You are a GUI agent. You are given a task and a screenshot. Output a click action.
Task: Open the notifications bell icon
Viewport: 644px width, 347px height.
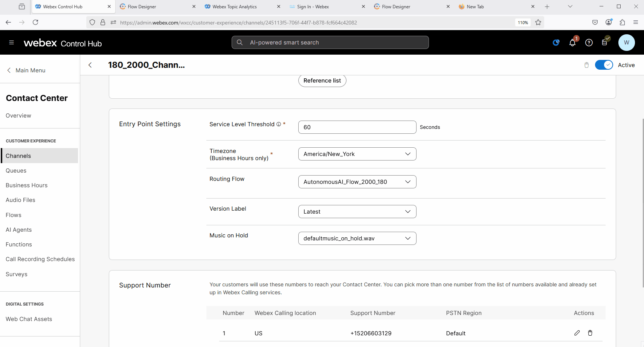coord(572,43)
